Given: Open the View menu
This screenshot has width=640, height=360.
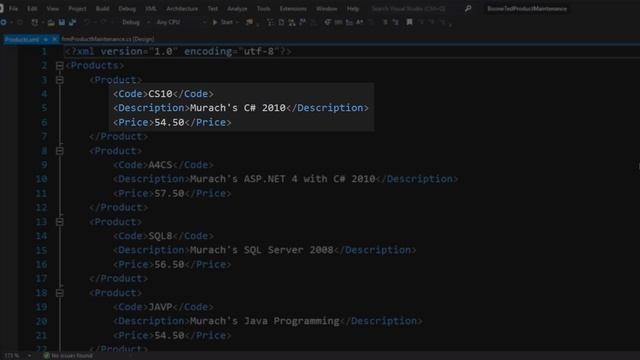Looking at the screenshot, I should click(52, 9).
